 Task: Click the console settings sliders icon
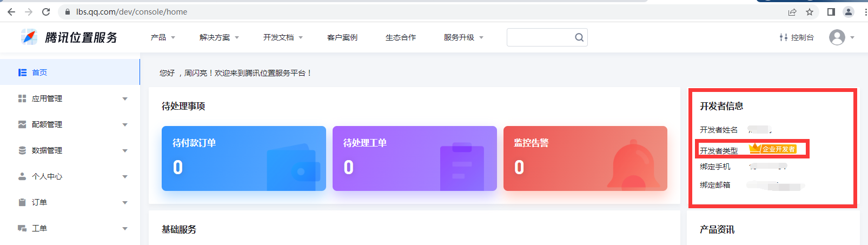pos(784,37)
